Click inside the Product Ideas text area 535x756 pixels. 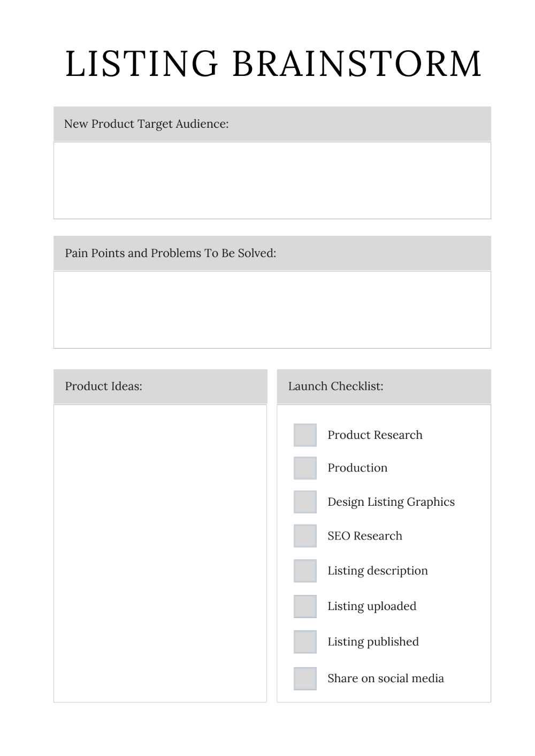[x=160, y=553]
